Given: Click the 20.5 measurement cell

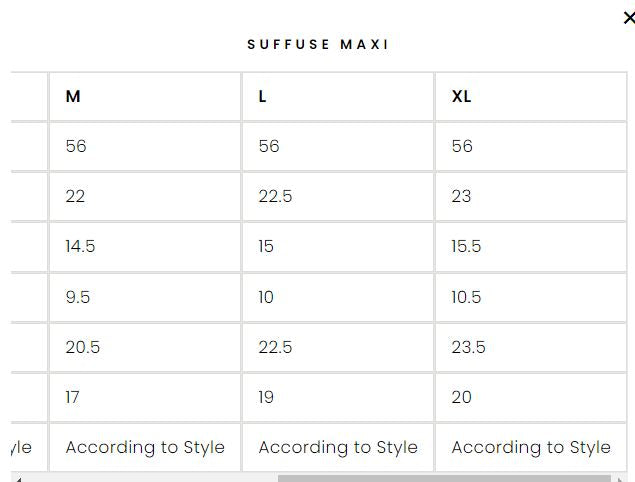Looking at the screenshot, I should 82,347.
